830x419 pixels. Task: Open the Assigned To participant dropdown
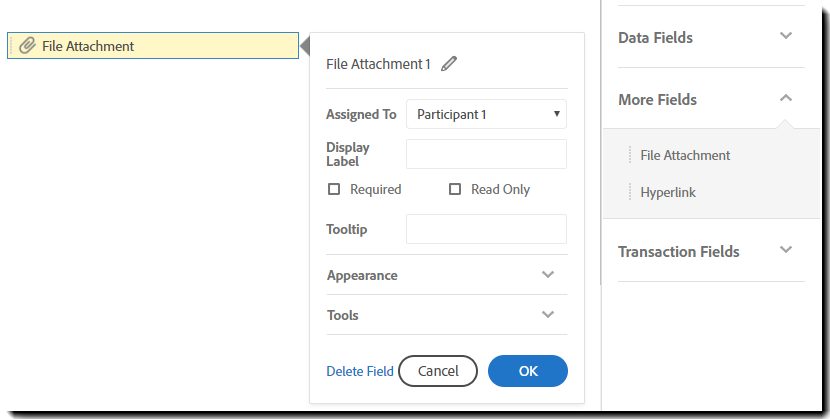point(486,114)
